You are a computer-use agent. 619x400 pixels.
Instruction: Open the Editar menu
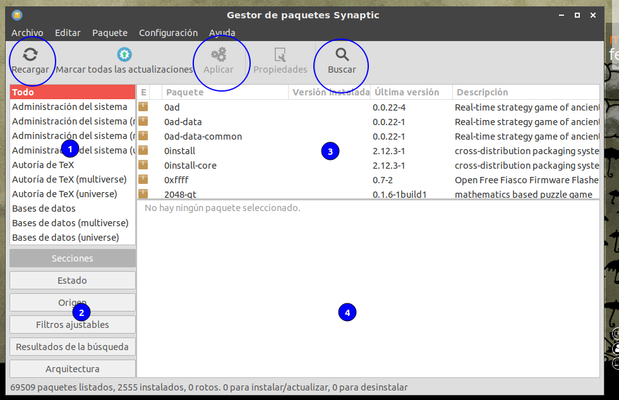[68, 33]
